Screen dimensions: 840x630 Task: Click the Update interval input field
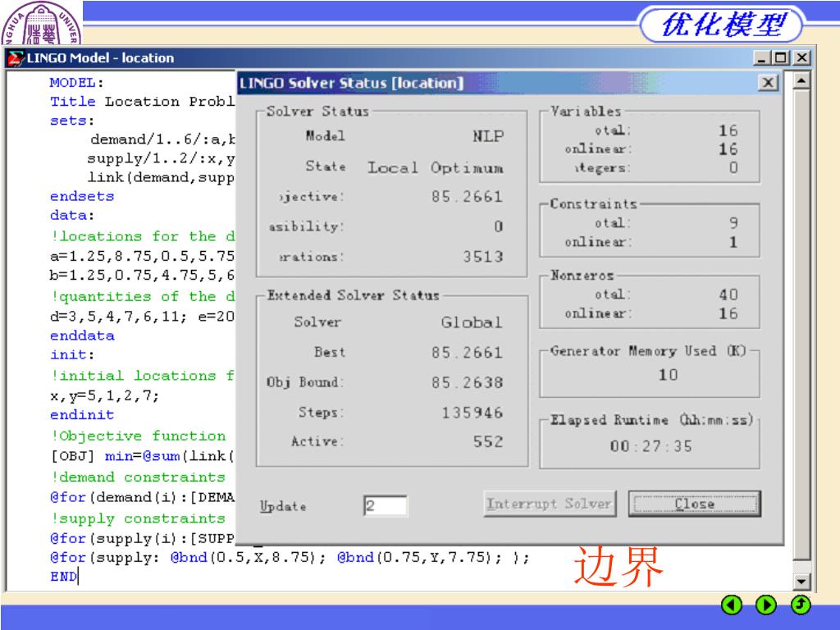tap(386, 505)
